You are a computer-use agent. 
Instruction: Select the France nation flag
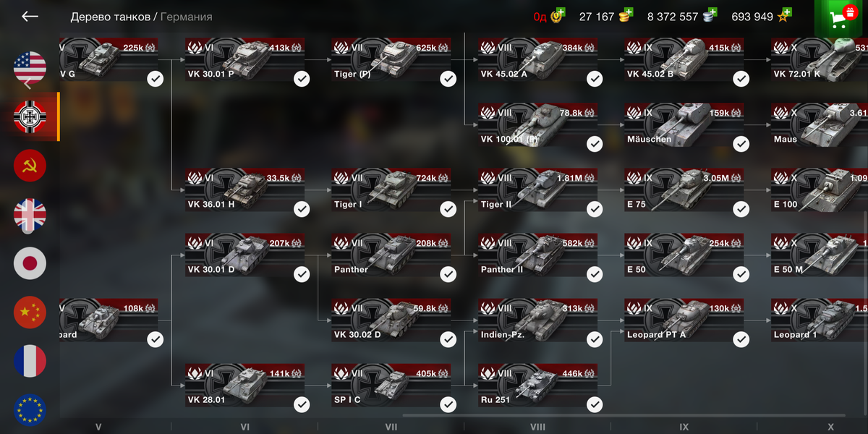click(x=30, y=361)
